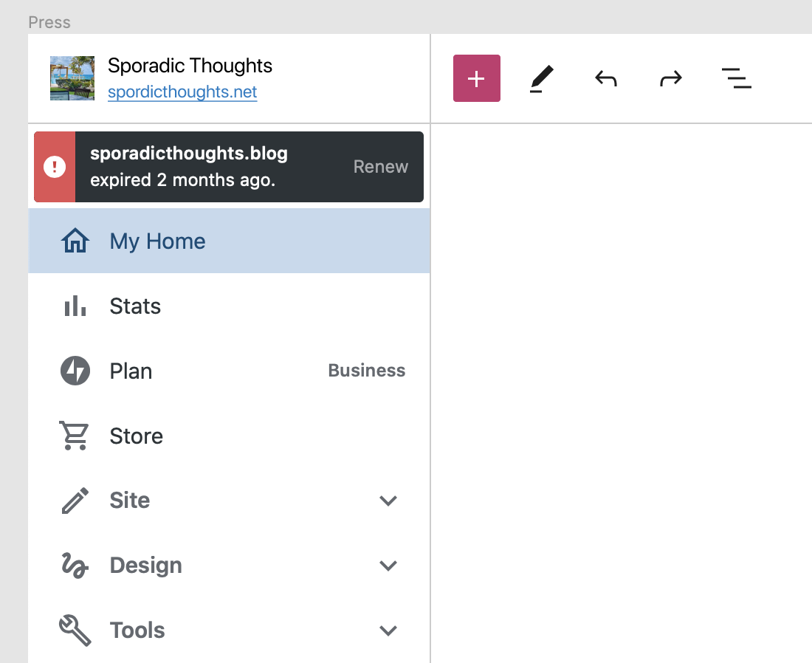Open the spordicthoughts.net link
This screenshot has height=663, width=812.
182,92
